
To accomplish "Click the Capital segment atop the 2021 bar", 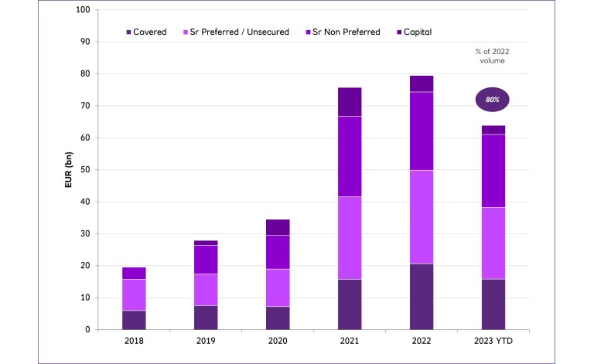I will point(350,102).
